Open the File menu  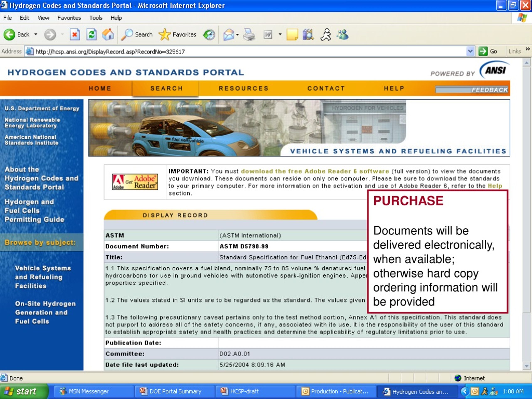[7, 18]
